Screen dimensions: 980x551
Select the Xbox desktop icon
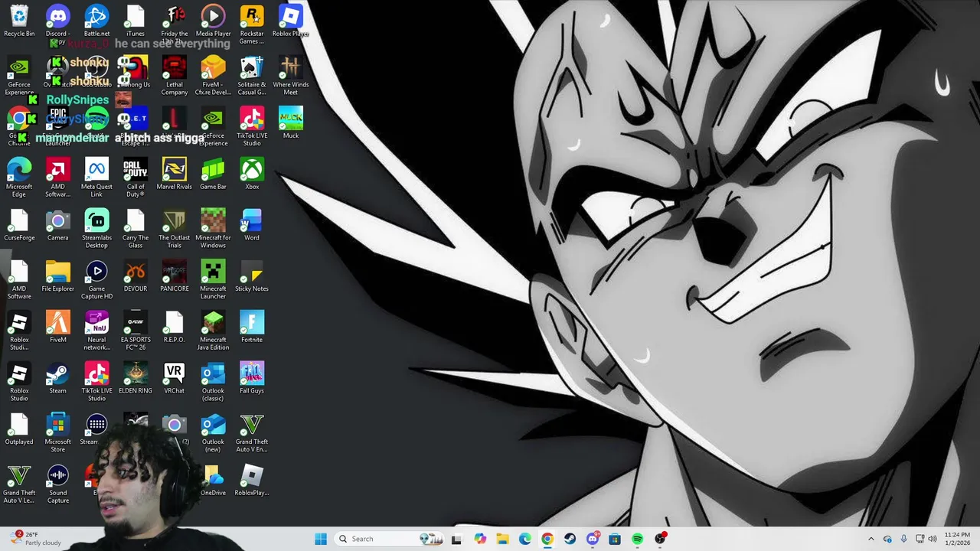click(x=252, y=174)
